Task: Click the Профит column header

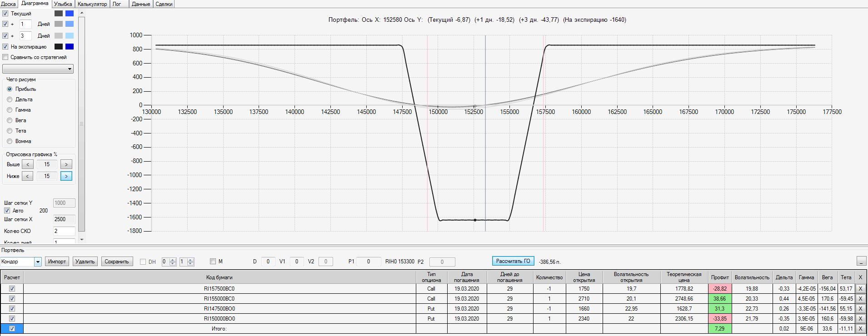Action: (x=720, y=277)
